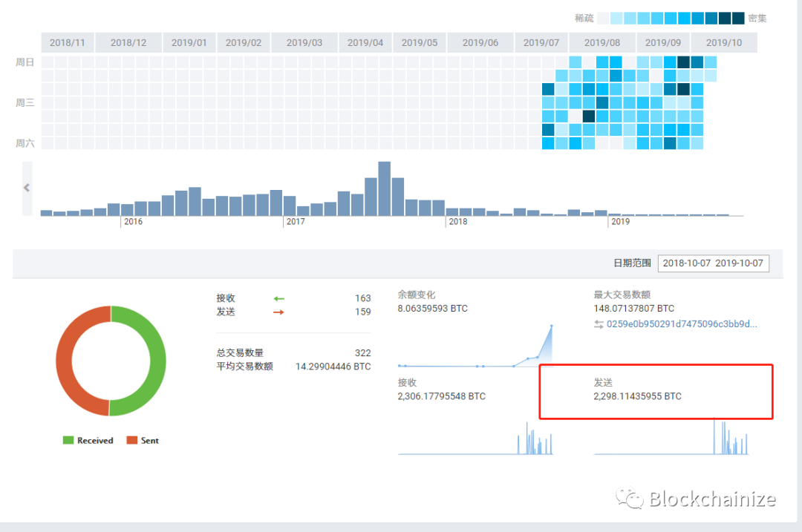Viewport: 802px width, 532px height.
Task: Select the 2019/02 month header
Action: point(244,43)
